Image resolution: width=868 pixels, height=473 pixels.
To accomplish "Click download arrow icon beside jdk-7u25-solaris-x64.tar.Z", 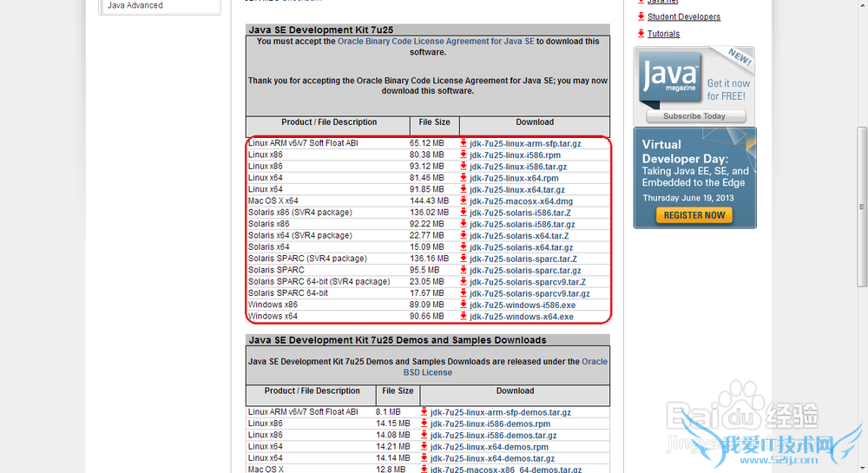I will pos(464,236).
